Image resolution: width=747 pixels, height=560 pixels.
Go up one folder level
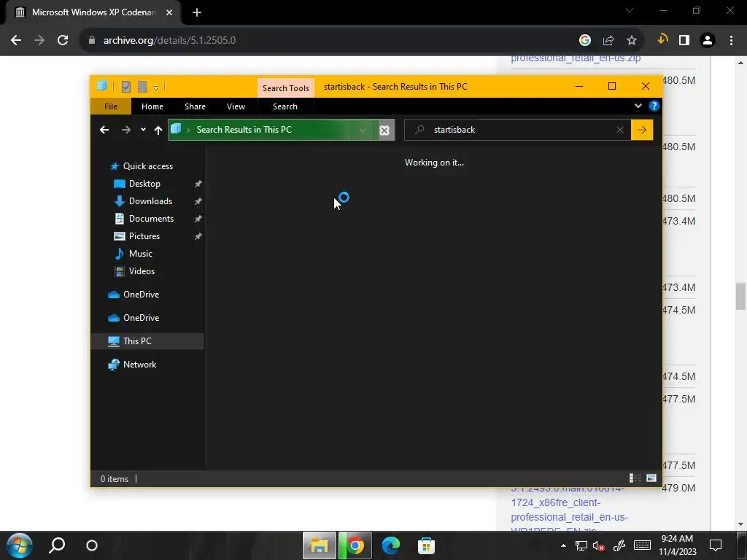click(158, 130)
